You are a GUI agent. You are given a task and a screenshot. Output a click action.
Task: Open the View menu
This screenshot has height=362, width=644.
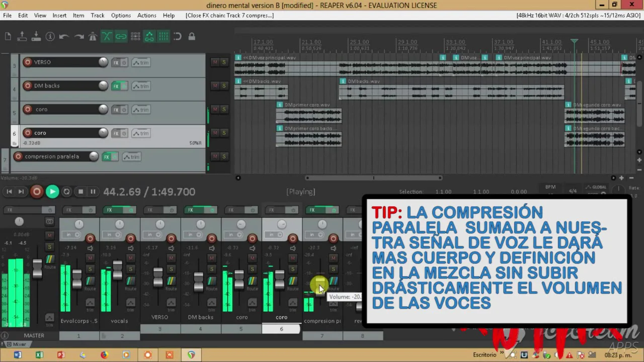[x=40, y=16]
